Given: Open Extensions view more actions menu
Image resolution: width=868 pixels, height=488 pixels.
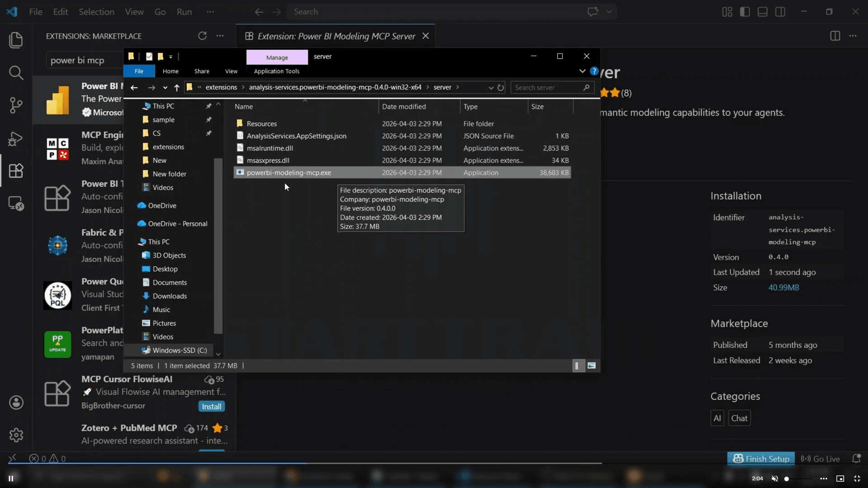Looking at the screenshot, I should point(220,36).
